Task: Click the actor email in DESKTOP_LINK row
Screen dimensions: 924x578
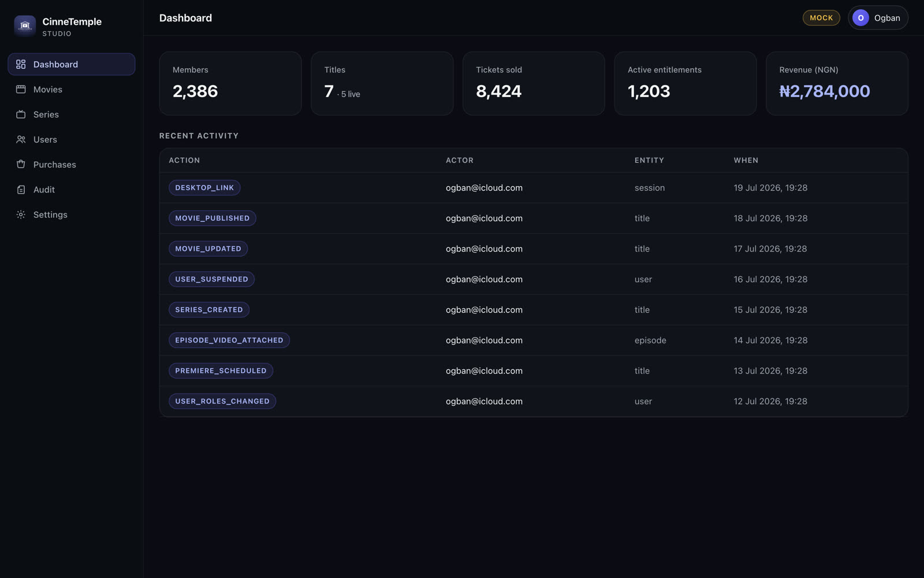Action: tap(484, 188)
